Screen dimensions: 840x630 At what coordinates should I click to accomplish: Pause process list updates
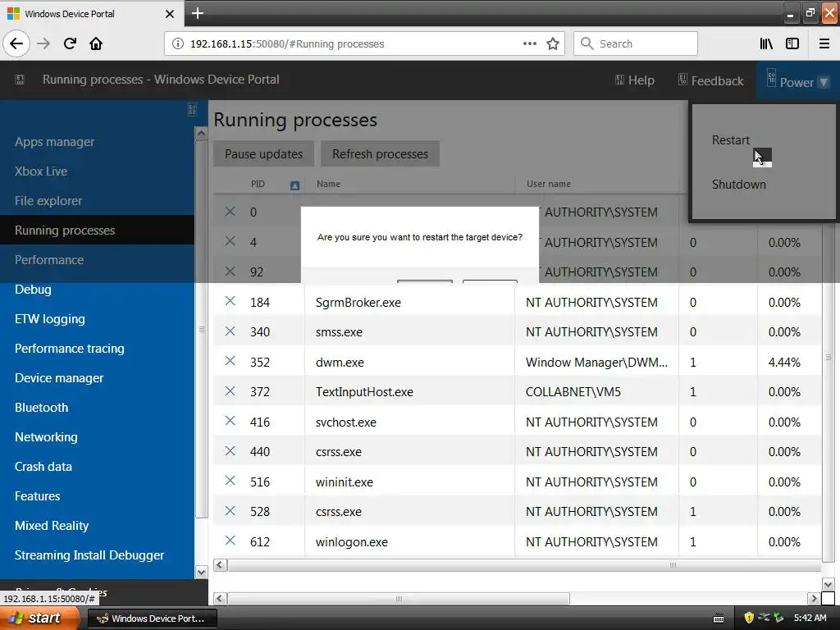263,154
